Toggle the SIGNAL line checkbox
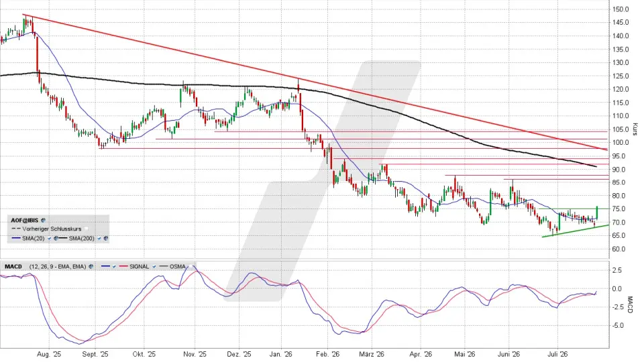Viewport: 644px width, 362px height. pos(154,266)
